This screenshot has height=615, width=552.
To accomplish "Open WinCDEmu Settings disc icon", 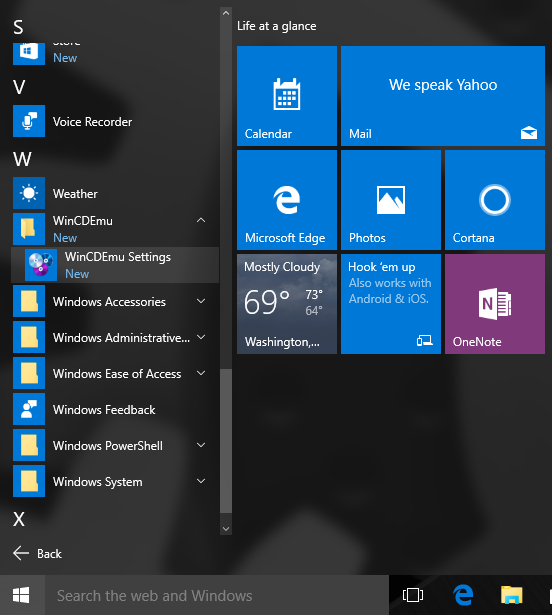I will [x=41, y=265].
